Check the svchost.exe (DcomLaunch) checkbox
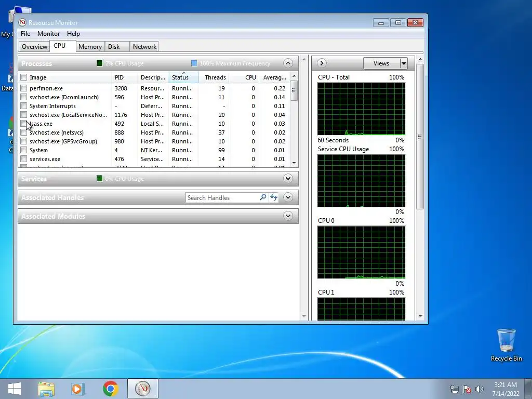This screenshot has height=399, width=532. [24, 97]
